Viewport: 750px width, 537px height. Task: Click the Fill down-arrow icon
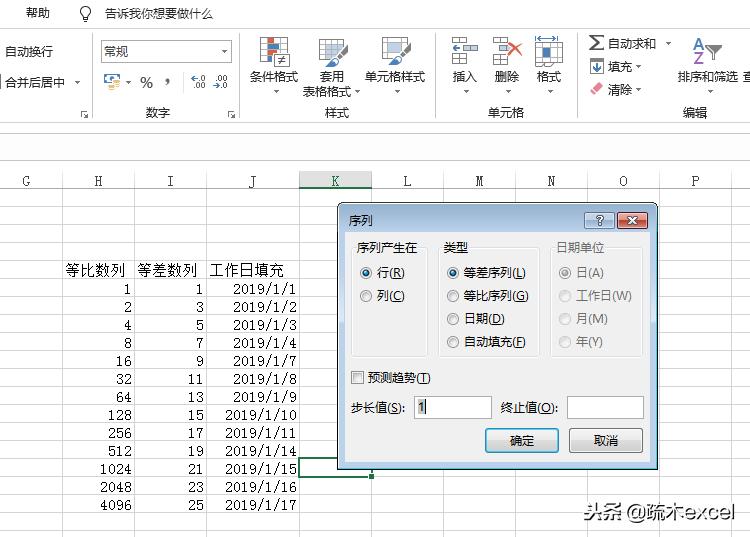coord(596,66)
